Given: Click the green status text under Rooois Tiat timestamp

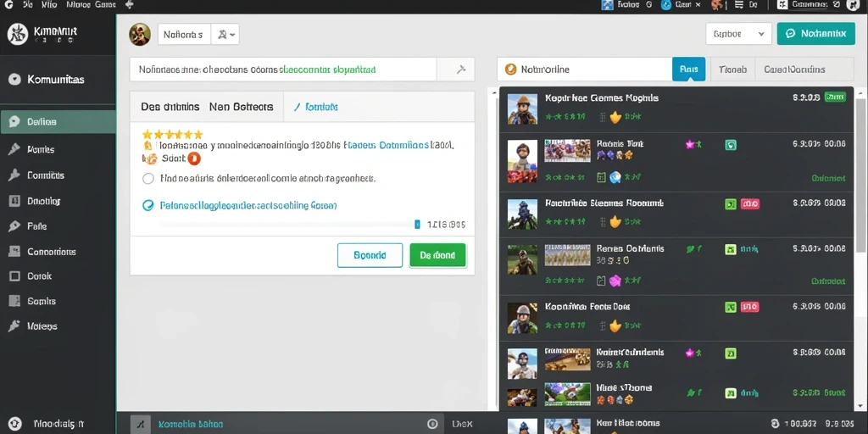Looking at the screenshot, I should coord(828,178).
